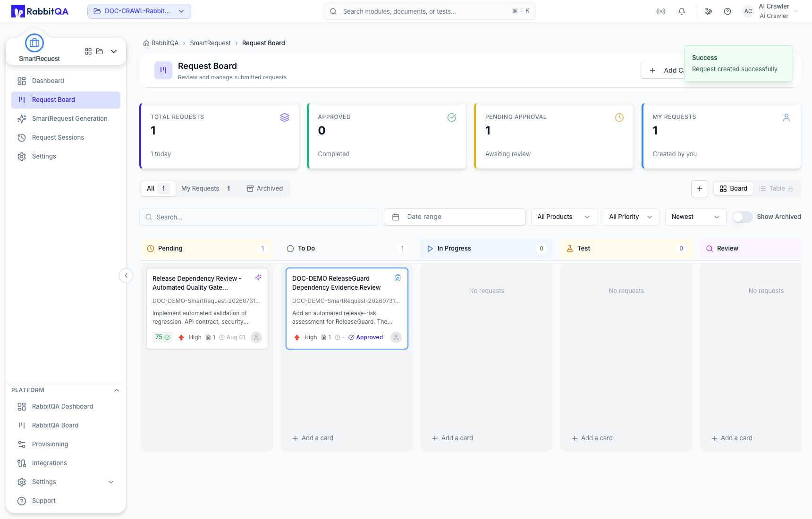Collapse the sidebar with the arrow button
The width and height of the screenshot is (812, 519).
coord(126,276)
